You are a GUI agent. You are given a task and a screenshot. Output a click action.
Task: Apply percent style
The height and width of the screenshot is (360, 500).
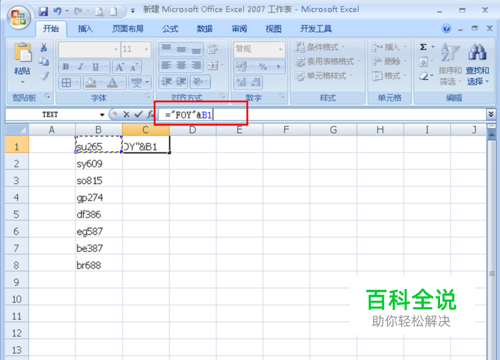263,67
